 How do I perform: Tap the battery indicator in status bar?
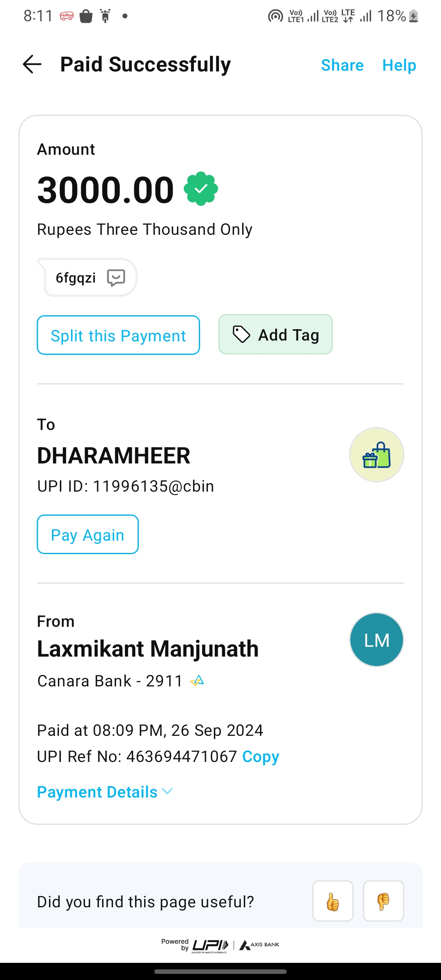click(413, 16)
